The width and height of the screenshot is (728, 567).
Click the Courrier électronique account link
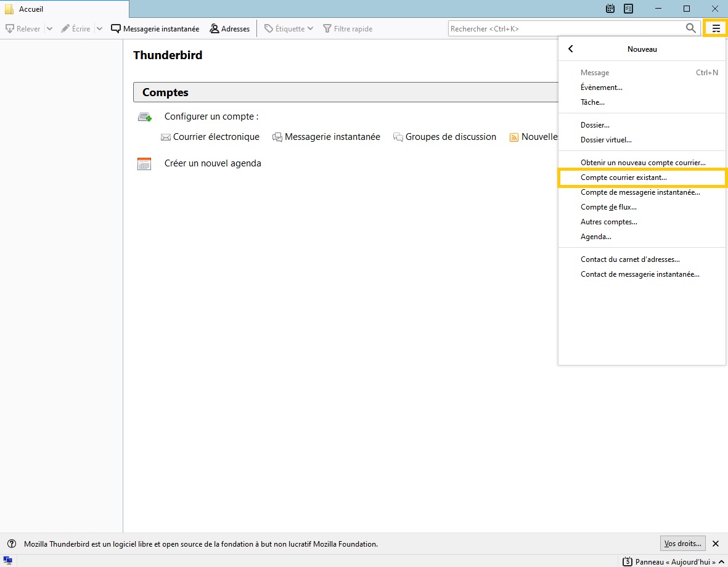click(x=216, y=137)
